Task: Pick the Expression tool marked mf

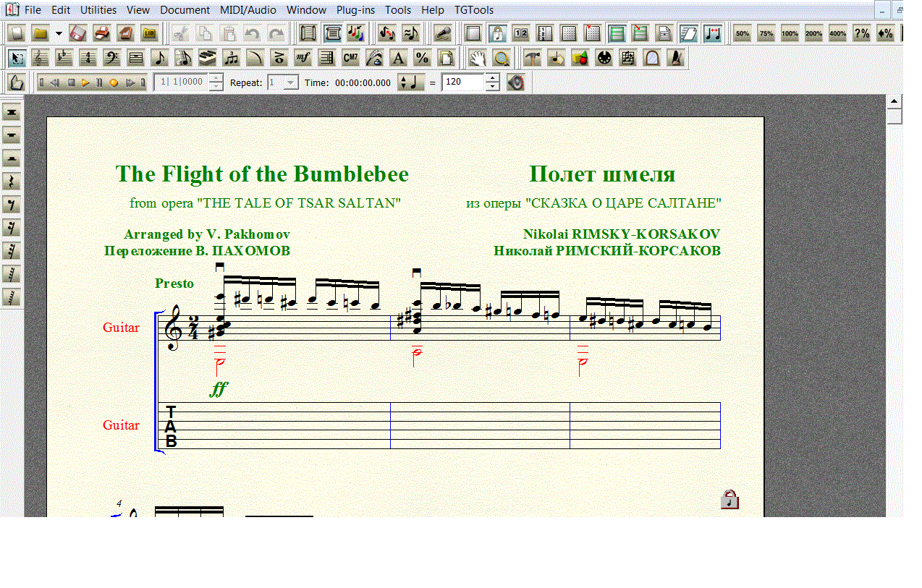Action: (x=303, y=58)
